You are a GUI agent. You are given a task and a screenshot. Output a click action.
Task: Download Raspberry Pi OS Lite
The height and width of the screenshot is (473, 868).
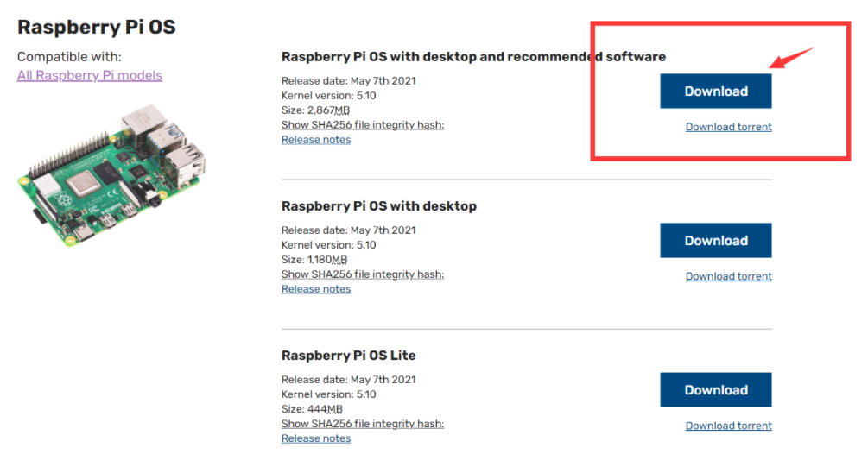[716, 390]
